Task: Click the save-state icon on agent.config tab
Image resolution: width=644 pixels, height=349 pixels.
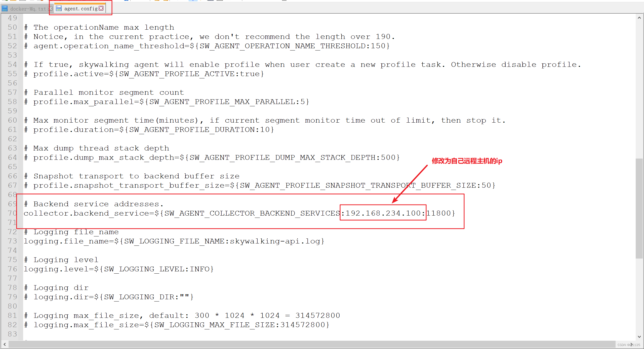Action: click(59, 9)
